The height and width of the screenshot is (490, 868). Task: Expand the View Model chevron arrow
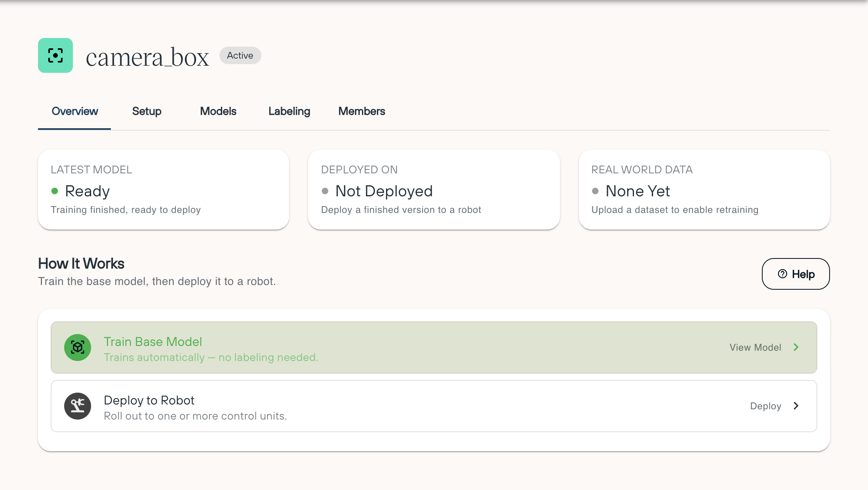[x=796, y=348]
